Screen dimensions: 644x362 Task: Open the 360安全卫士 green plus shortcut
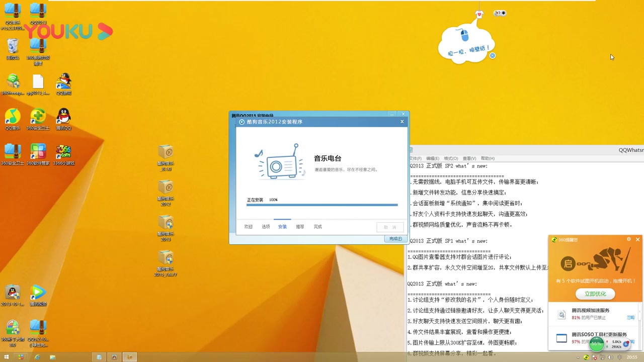(38, 119)
